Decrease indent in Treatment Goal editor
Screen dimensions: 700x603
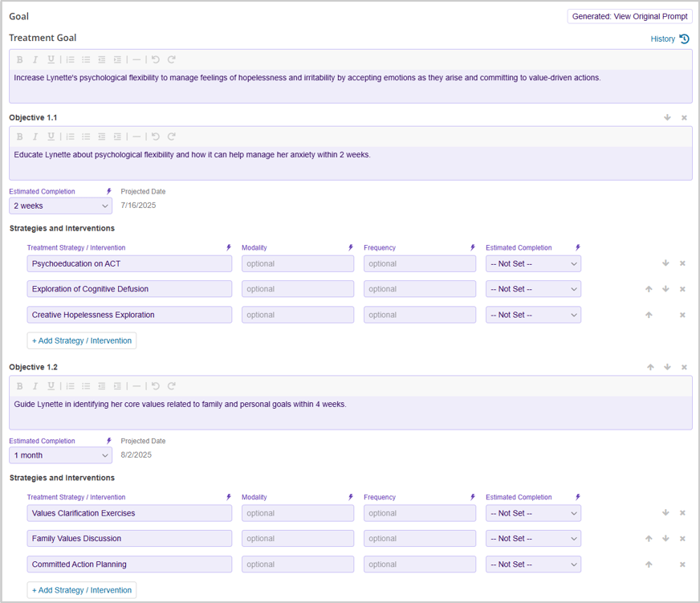102,59
